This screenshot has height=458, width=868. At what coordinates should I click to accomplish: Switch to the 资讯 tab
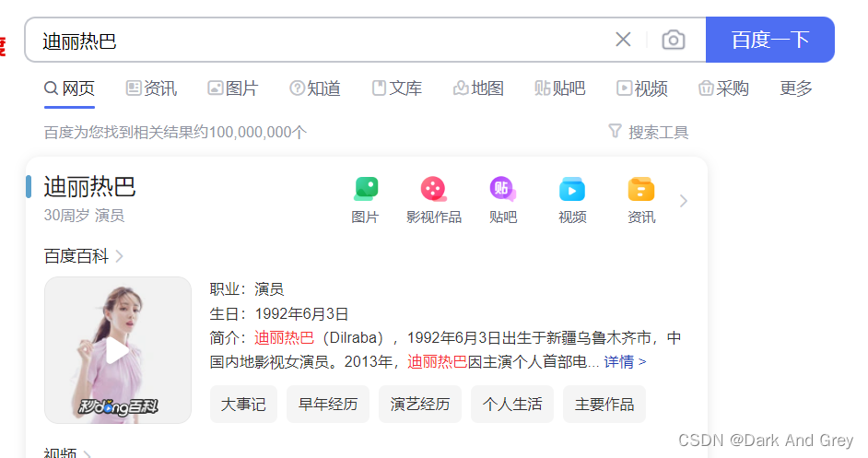(x=151, y=88)
